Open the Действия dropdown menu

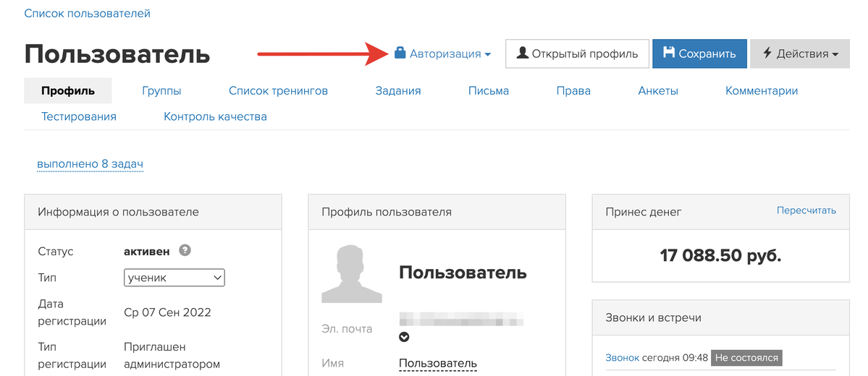coord(800,54)
